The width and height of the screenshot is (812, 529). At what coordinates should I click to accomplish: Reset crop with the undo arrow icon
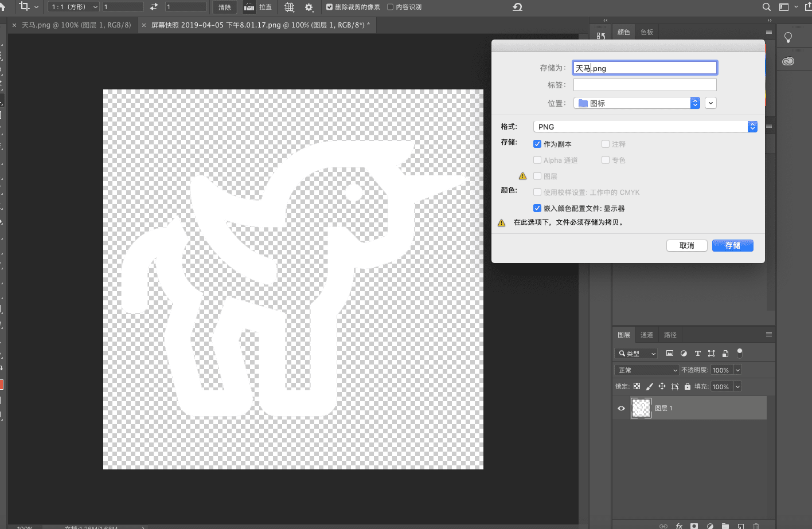click(517, 7)
